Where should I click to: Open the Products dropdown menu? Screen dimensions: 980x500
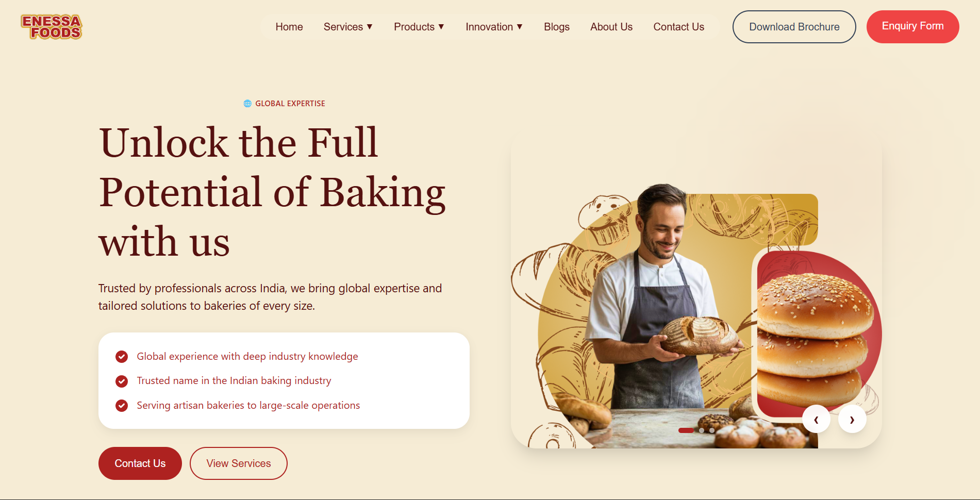[x=419, y=27]
